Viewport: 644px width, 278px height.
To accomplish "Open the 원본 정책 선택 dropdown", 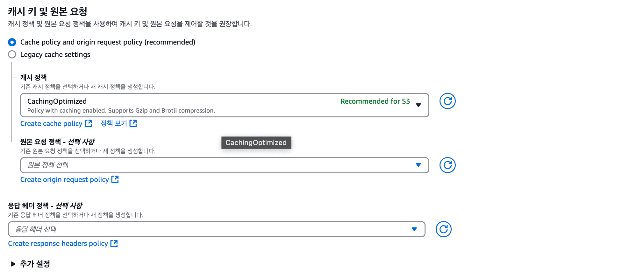I will [224, 165].
